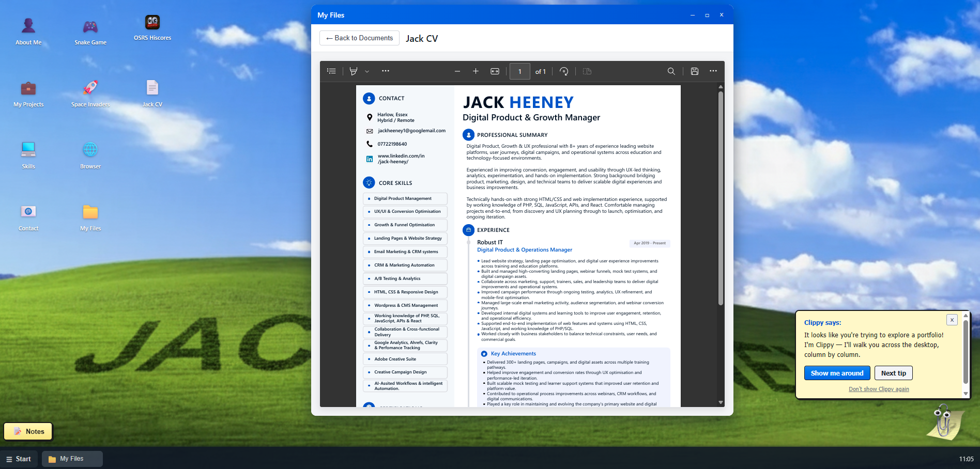Open the My Files folder desktop icon
The image size is (980, 469).
(90, 217)
